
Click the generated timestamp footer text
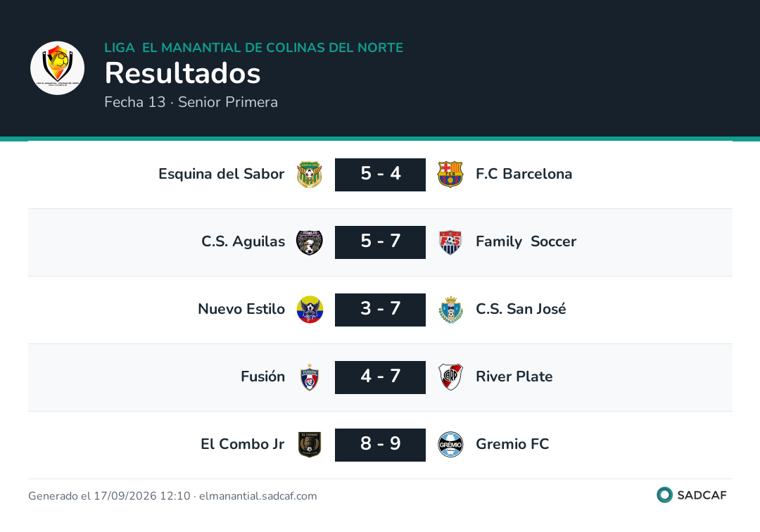(172, 495)
